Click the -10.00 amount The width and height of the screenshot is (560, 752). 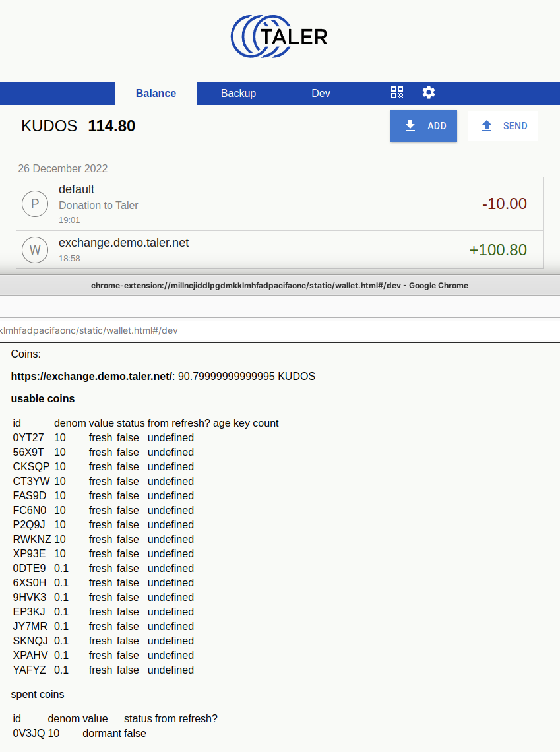[x=505, y=204]
